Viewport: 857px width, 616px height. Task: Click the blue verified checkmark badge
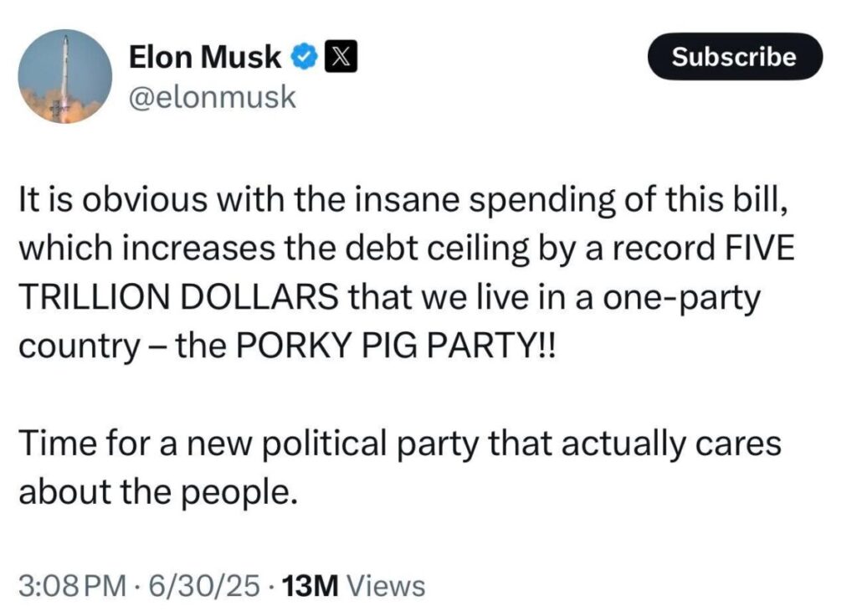(x=302, y=58)
